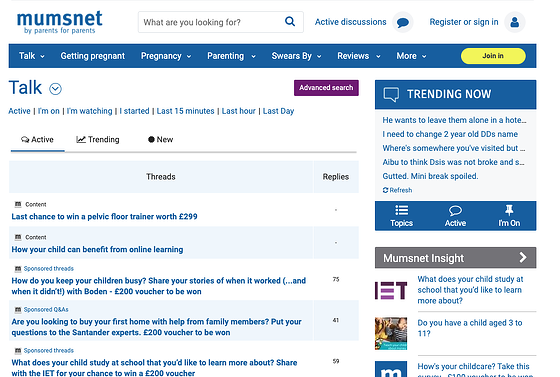
Task: Expand the Reviews dropdown menu
Action: tap(359, 56)
